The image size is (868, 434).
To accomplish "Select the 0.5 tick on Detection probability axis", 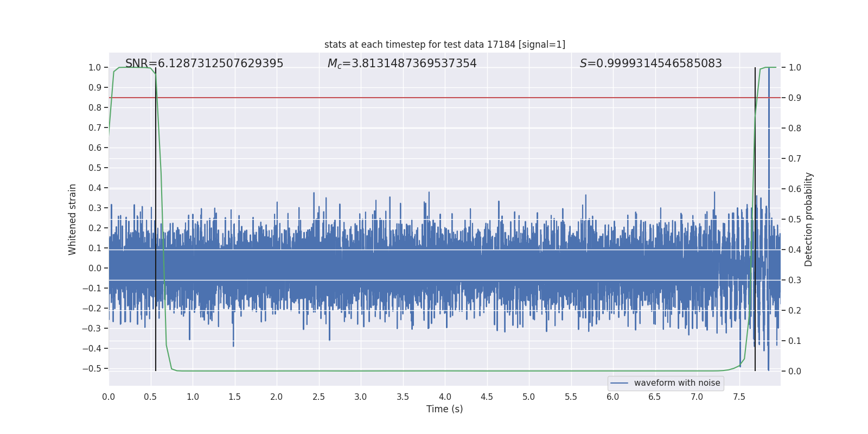I will [x=795, y=219].
